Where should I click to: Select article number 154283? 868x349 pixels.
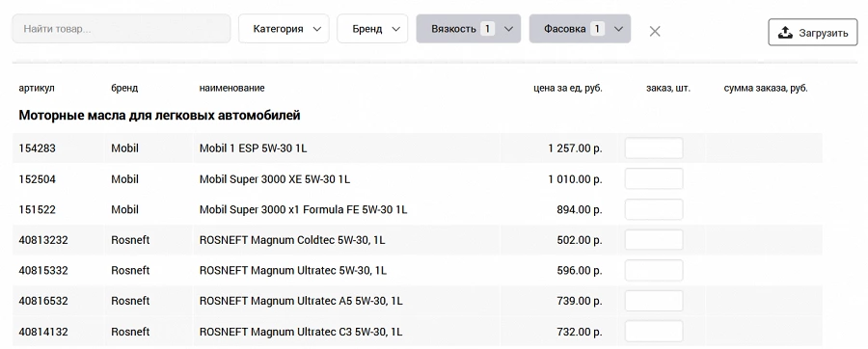(37, 148)
